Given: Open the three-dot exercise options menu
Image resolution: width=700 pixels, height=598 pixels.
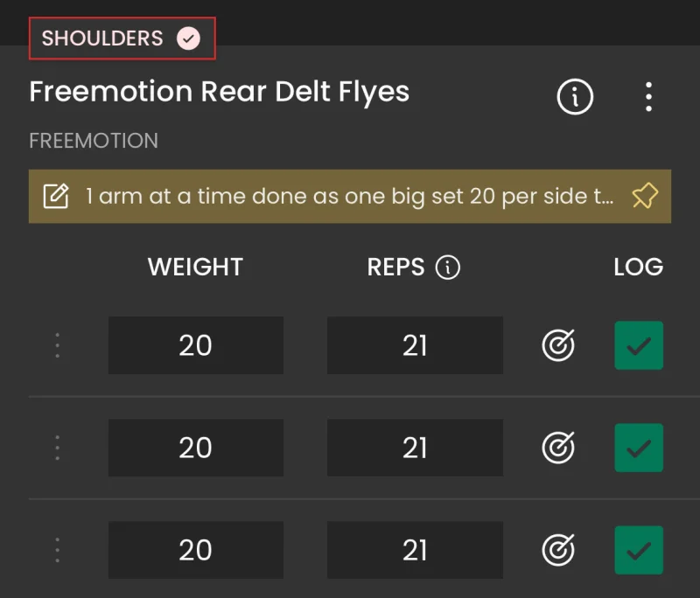Looking at the screenshot, I should [648, 97].
